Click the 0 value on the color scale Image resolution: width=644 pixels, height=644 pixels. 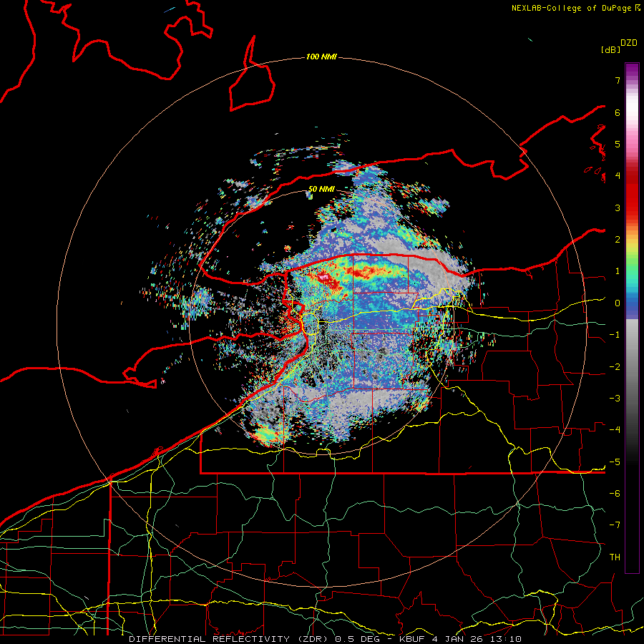coord(618,303)
